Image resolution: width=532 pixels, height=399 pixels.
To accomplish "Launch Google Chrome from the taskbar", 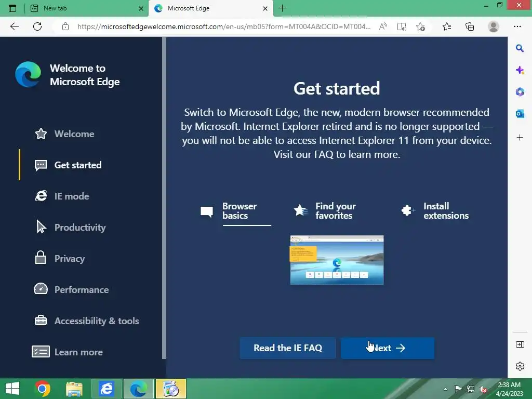I will coord(43,389).
